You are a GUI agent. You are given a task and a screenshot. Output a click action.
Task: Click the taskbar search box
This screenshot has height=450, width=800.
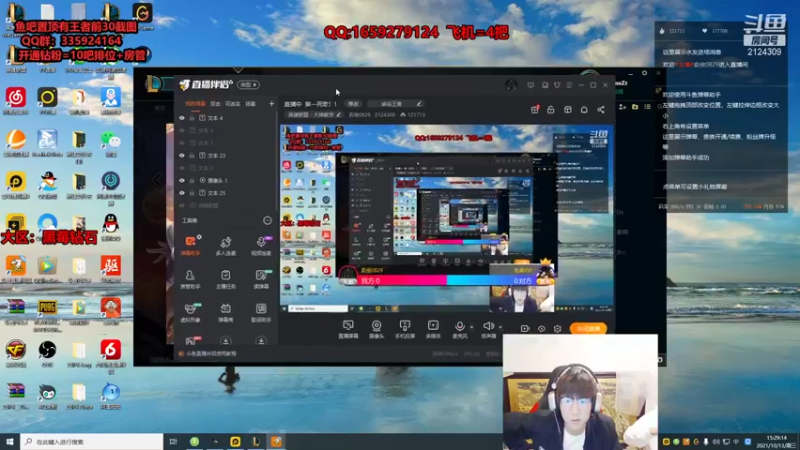click(x=92, y=442)
